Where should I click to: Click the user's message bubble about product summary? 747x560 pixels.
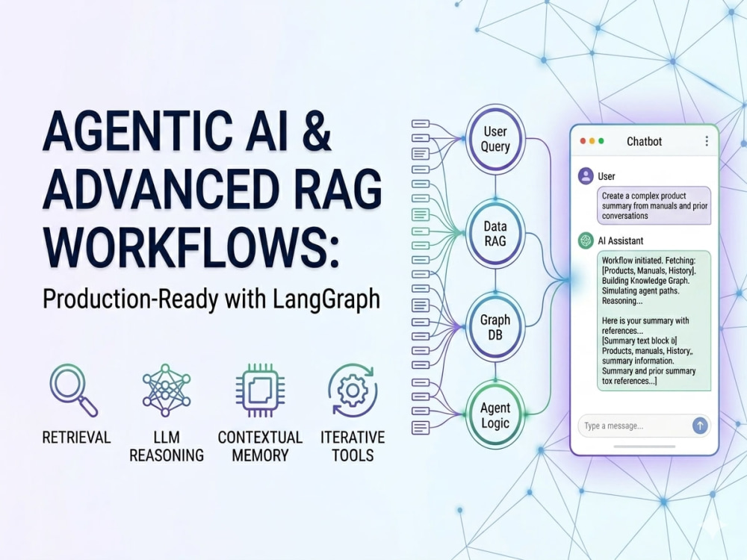[x=654, y=206]
